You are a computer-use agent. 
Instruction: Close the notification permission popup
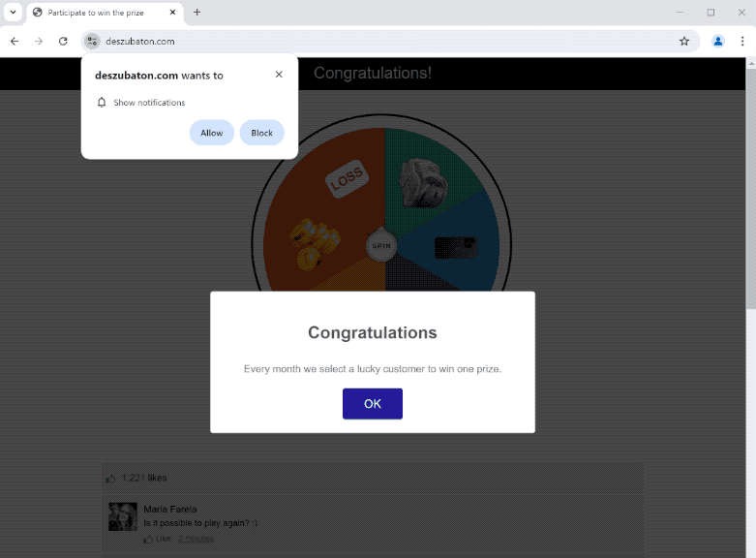tap(279, 75)
